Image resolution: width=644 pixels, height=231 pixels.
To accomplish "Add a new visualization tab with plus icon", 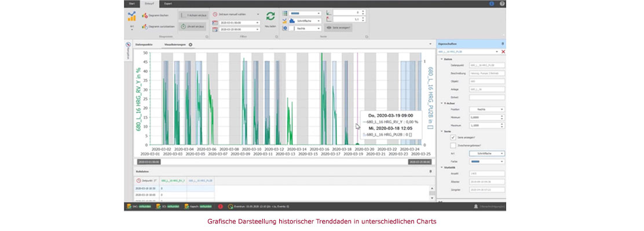I will coord(191,45).
